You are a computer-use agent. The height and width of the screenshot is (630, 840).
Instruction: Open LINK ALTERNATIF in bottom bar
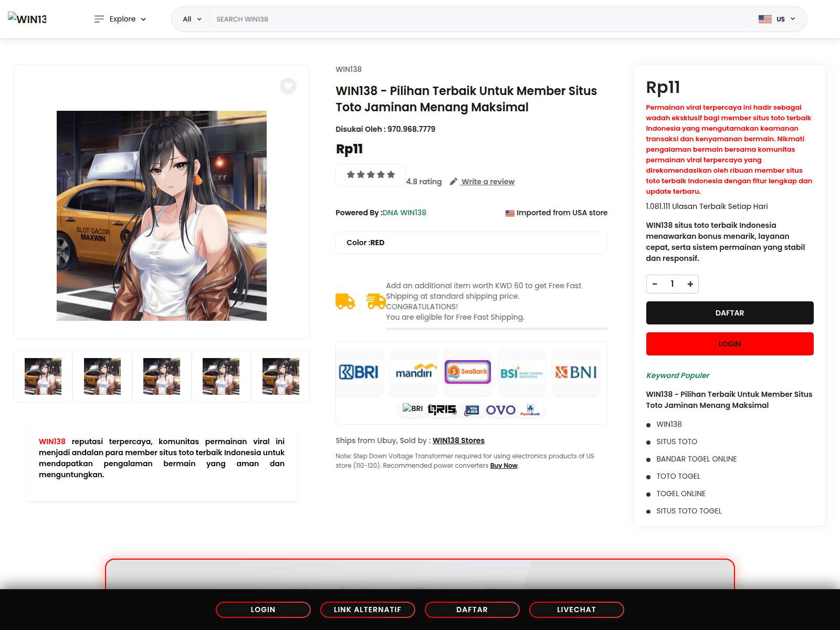367,610
